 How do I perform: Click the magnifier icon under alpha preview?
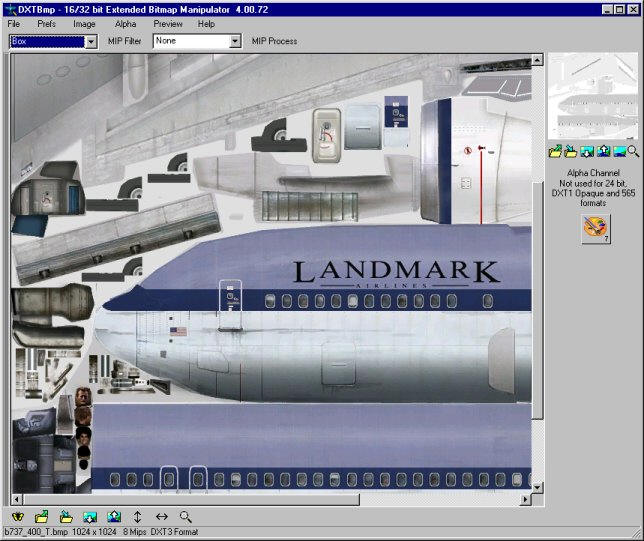click(x=634, y=151)
